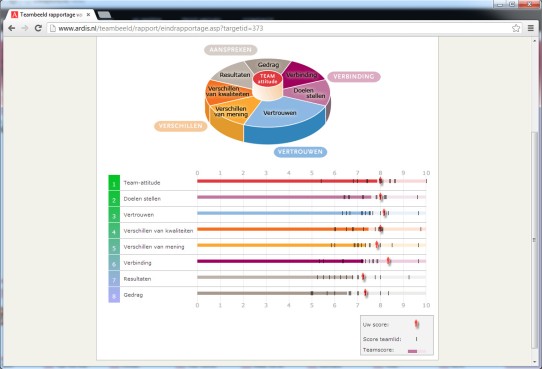The image size is (542, 369).
Task: Click the red TEAM attitude center
Action: tap(268, 79)
